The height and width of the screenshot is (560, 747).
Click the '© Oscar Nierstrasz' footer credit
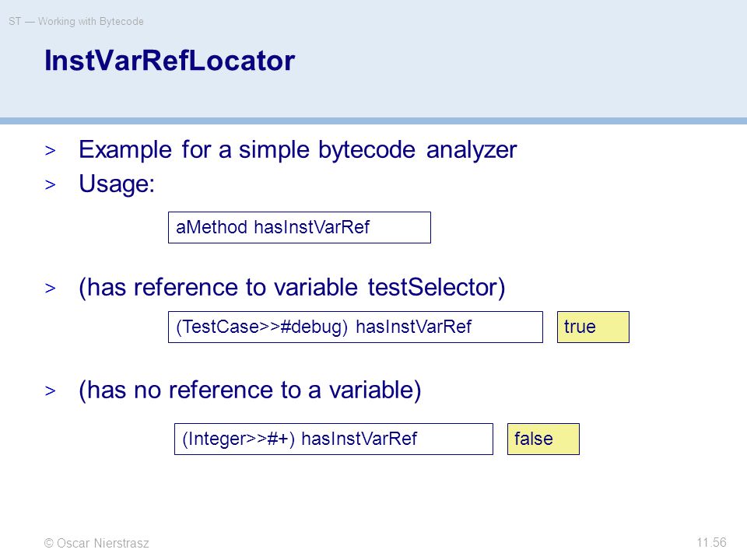pyautogui.click(x=96, y=543)
